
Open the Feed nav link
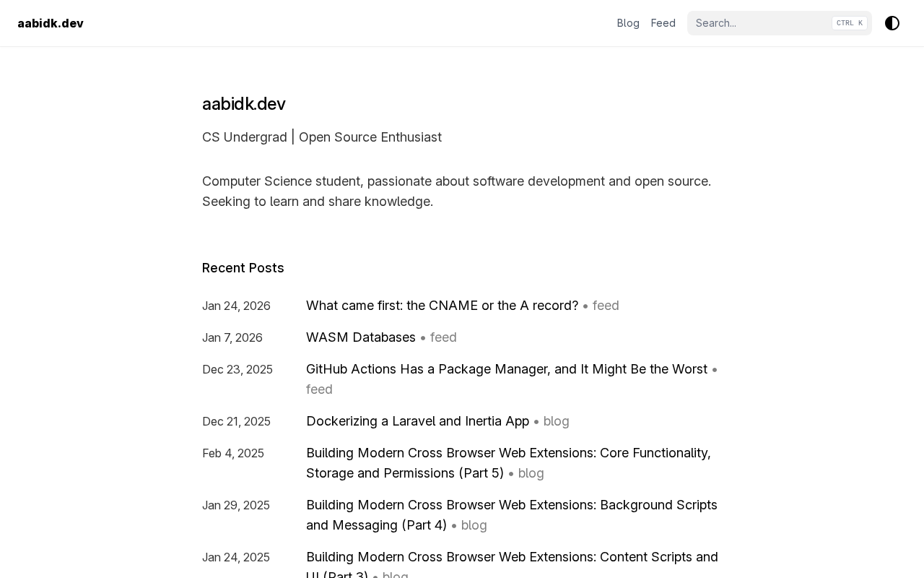pyautogui.click(x=663, y=23)
